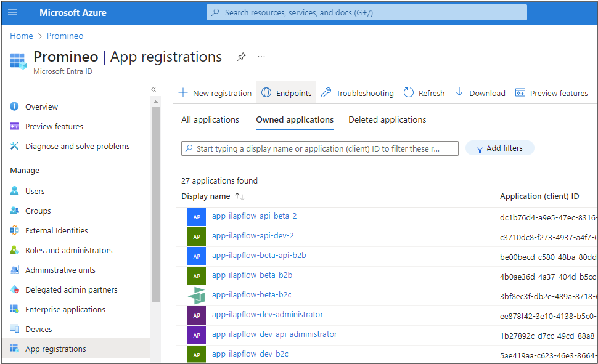Open app-ilapflow-beta-b2b registration

pos(252,275)
